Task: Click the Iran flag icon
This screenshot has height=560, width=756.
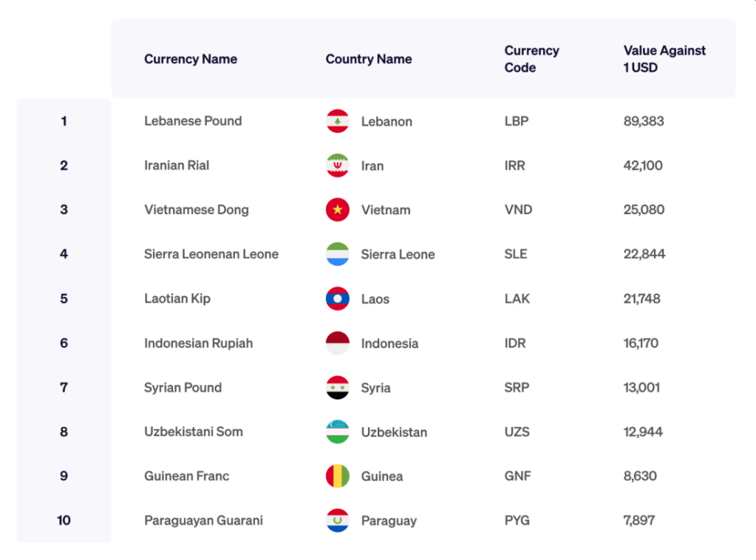Action: [338, 165]
